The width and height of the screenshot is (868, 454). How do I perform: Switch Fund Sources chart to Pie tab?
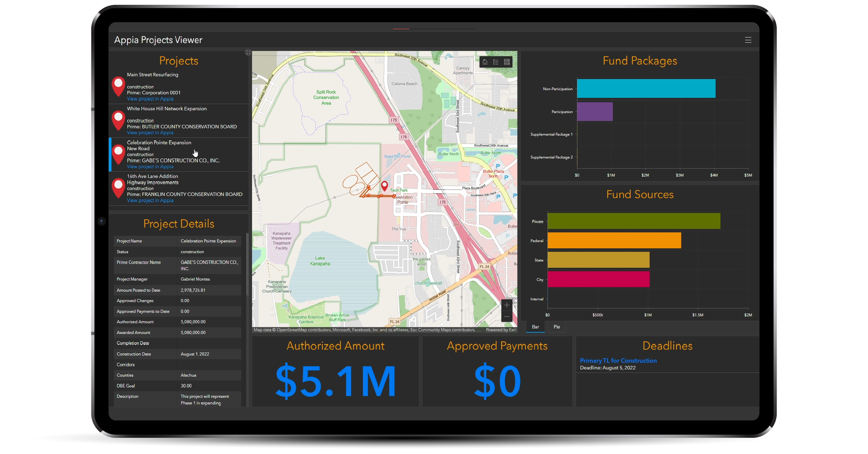557,327
